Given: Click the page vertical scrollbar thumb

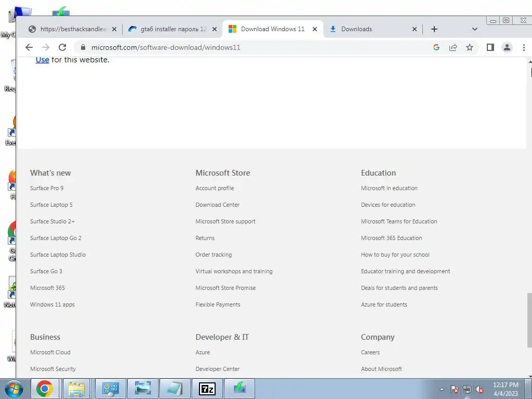Looking at the screenshot, I should (529, 320).
